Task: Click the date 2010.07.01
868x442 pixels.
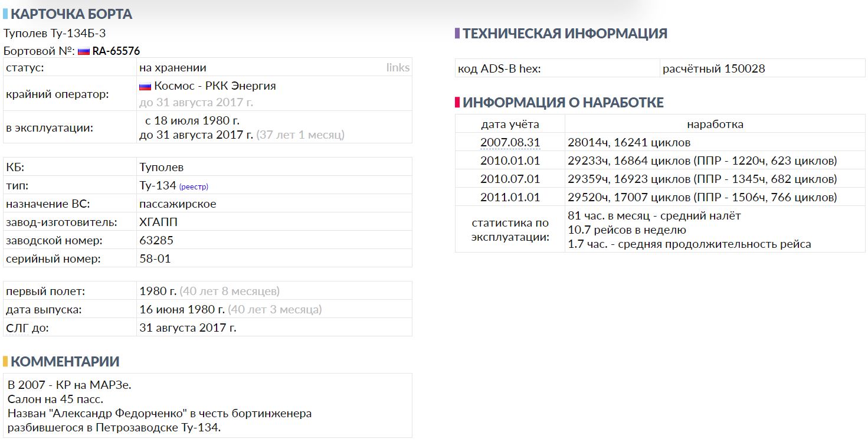Action: [x=510, y=179]
